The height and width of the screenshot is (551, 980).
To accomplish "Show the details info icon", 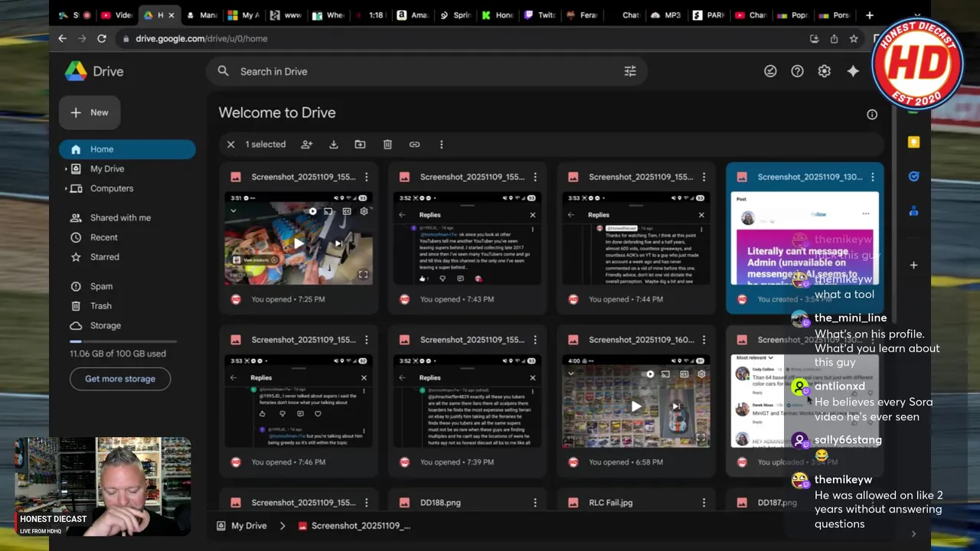I will tap(872, 114).
